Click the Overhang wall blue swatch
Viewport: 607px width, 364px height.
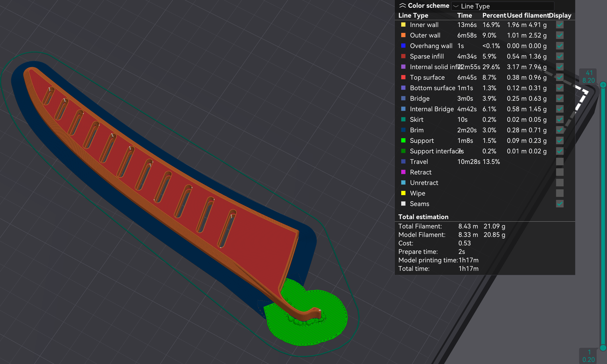coord(403,46)
